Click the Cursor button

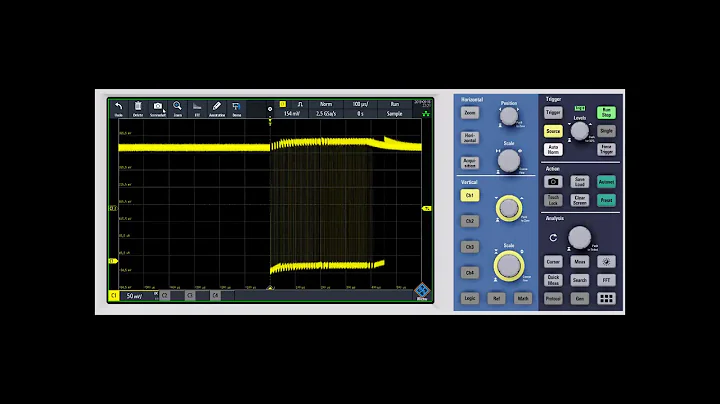(553, 262)
